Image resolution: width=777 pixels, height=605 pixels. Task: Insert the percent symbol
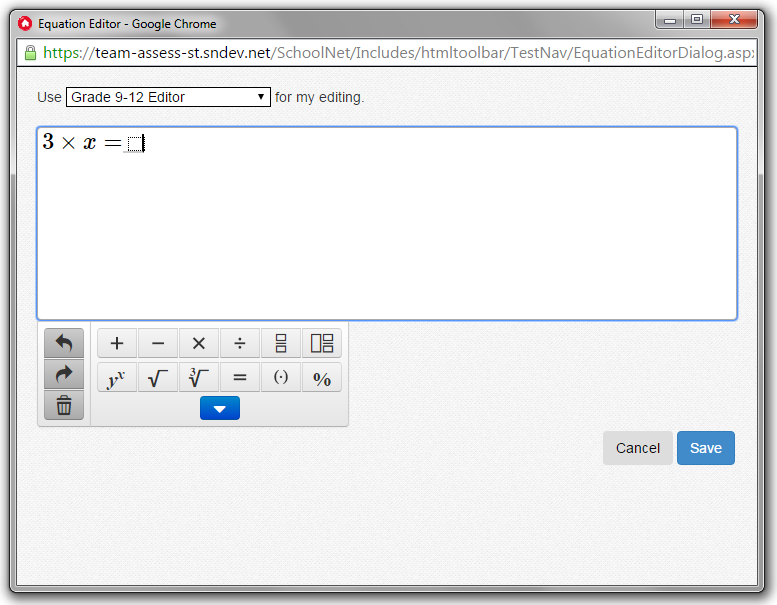[x=322, y=378]
